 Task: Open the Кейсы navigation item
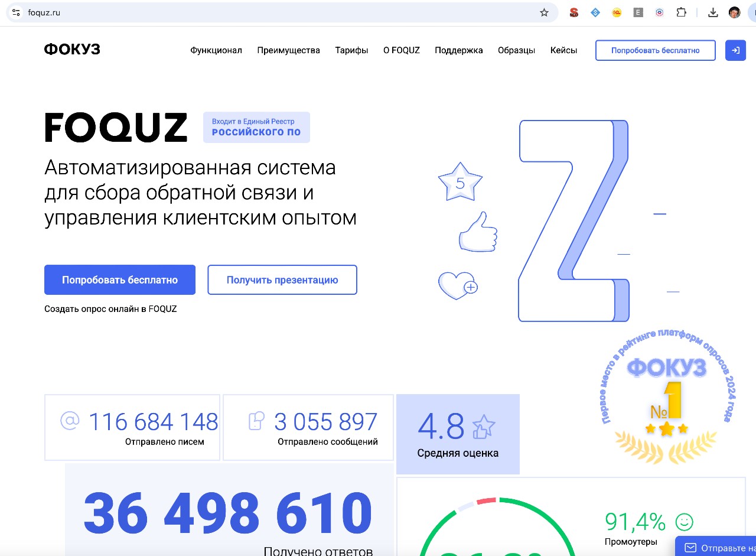563,50
